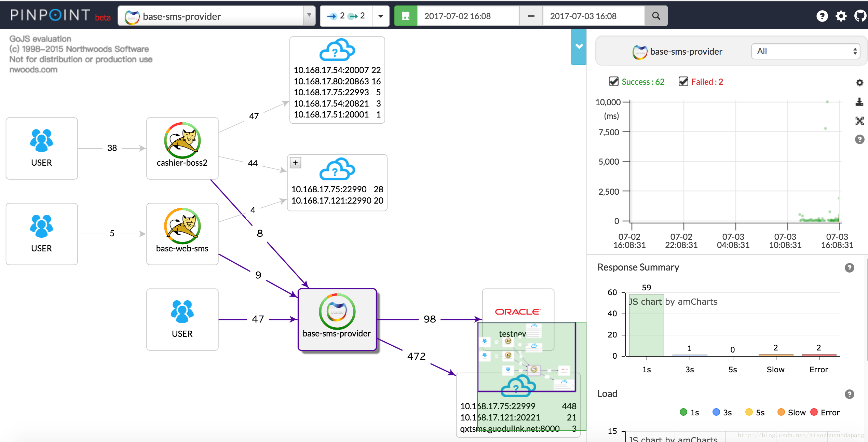
Task: Click the search magnifier button
Action: coord(656,16)
